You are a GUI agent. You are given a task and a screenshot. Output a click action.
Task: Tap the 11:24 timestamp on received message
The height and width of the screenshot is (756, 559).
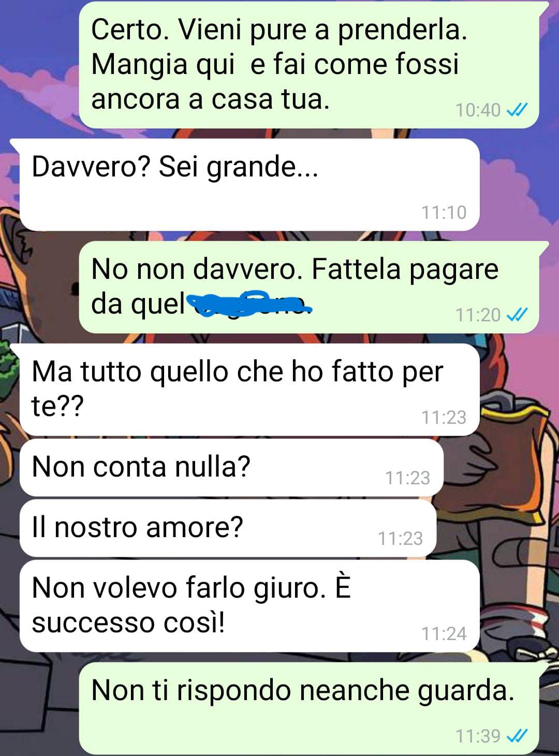click(x=444, y=633)
